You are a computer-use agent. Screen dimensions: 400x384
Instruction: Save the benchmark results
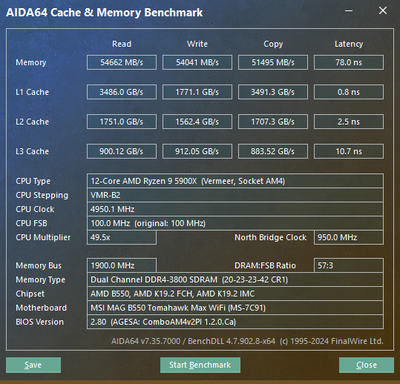(x=33, y=365)
